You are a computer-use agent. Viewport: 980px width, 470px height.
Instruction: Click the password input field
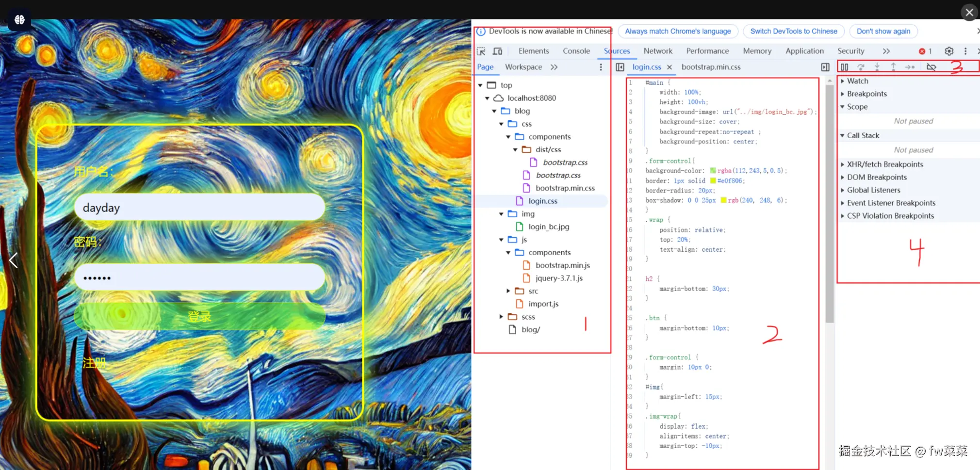click(x=199, y=277)
